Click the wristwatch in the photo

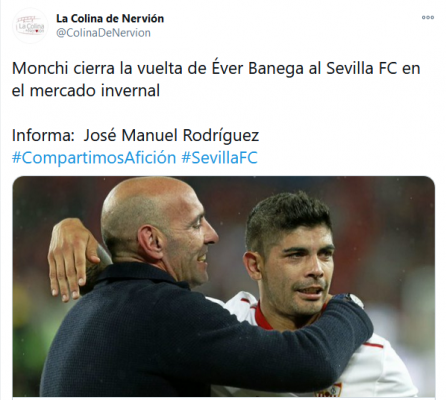[353, 299]
